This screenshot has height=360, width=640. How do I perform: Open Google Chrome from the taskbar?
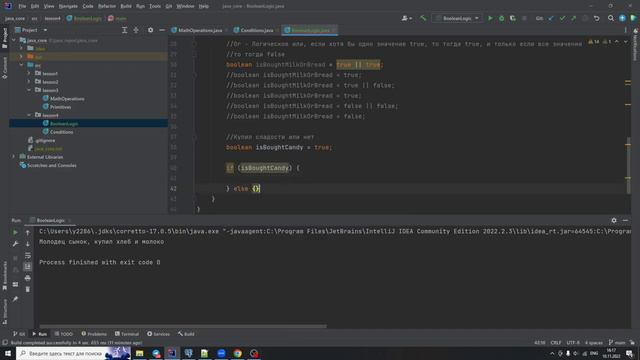tap(238, 353)
